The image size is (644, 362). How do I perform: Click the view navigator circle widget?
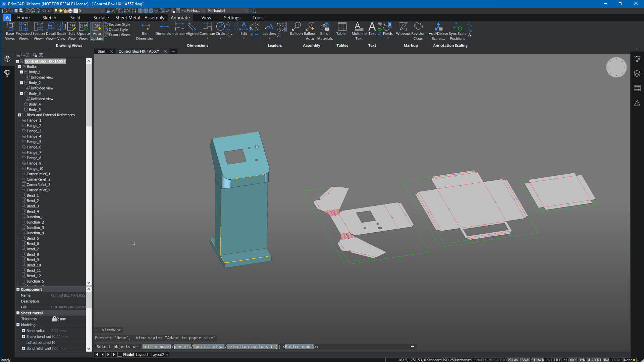coord(616,67)
